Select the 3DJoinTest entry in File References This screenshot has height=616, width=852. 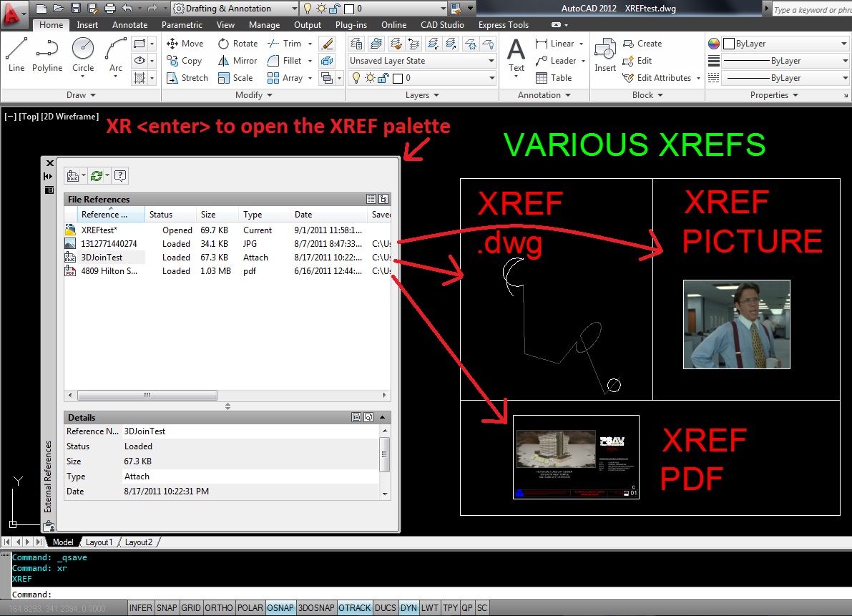click(x=102, y=257)
